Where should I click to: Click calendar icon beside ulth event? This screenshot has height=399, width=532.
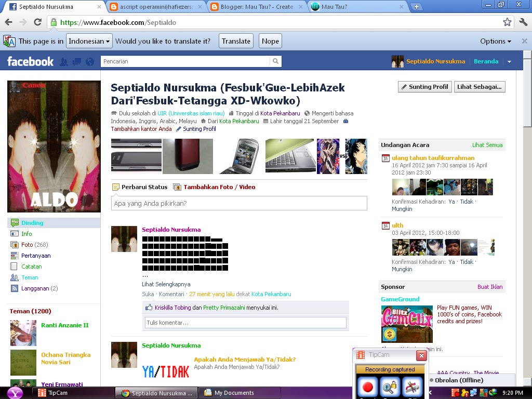[x=385, y=225]
